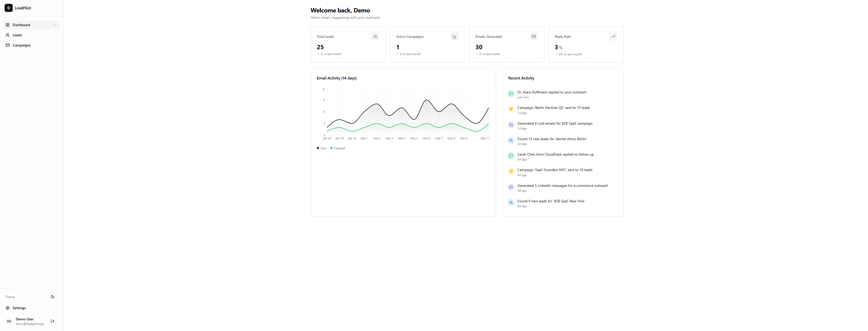The width and height of the screenshot is (868, 331).
Task: Click the send icon beside SaaS Founders NYC
Action: tap(511, 171)
